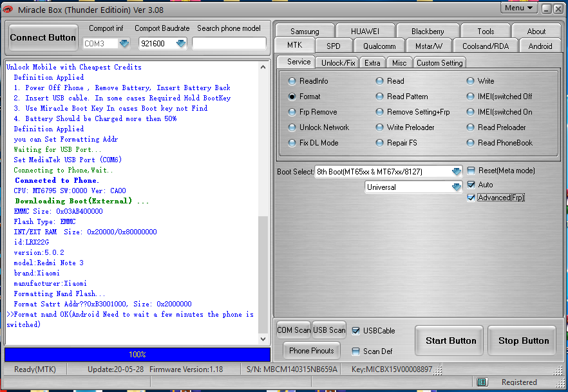Select the Read Preloader radio option

pos(470,127)
